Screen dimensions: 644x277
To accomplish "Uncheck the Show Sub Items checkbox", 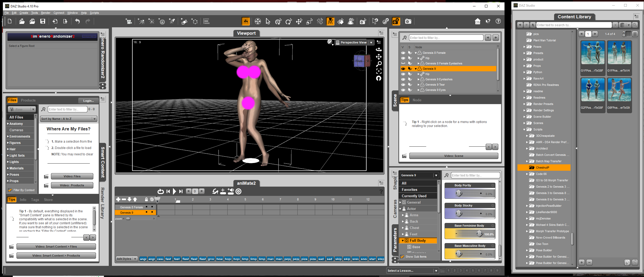I will coord(402,257).
